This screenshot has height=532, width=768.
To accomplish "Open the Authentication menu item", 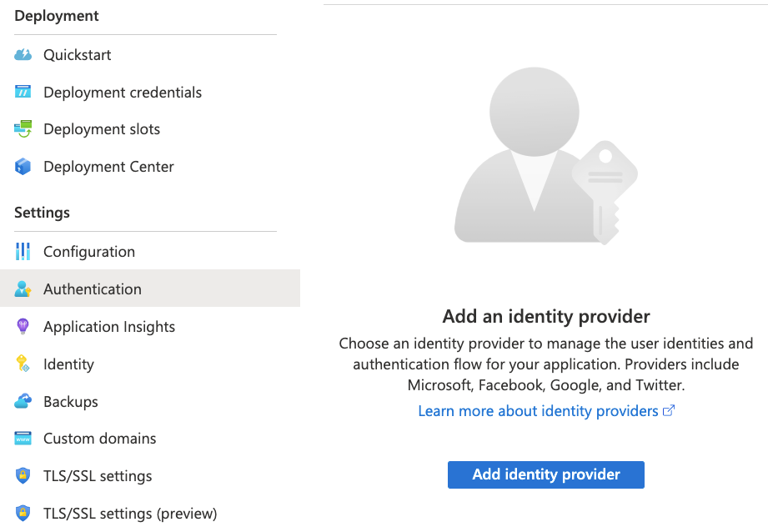I will point(150,289).
